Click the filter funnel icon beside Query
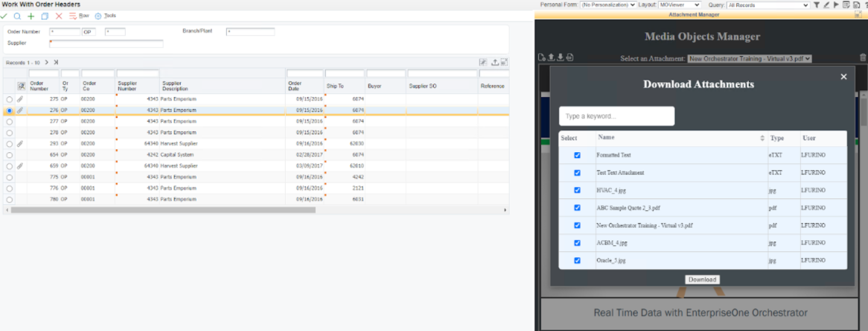The height and width of the screenshot is (331, 868). [x=817, y=5]
